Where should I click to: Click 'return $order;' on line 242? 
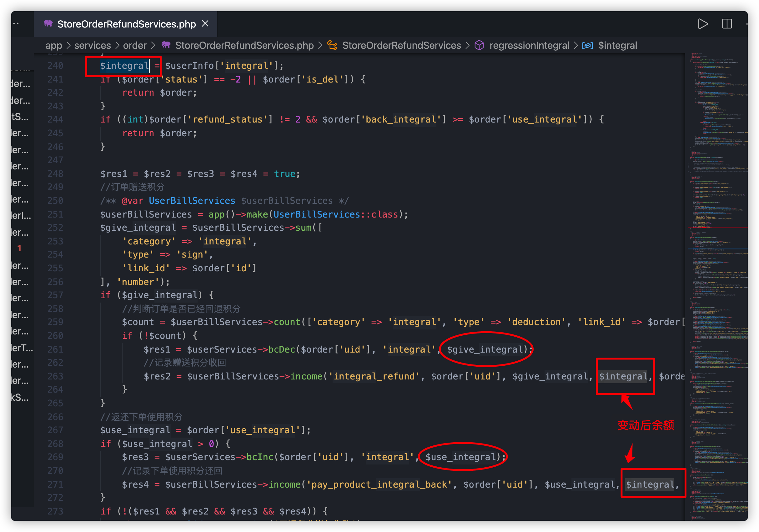pos(159,93)
